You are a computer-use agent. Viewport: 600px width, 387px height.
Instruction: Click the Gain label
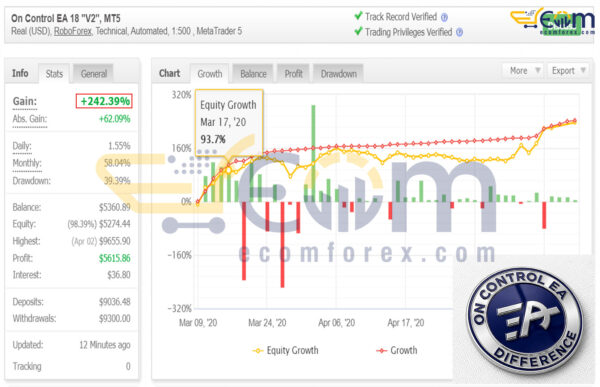point(25,101)
